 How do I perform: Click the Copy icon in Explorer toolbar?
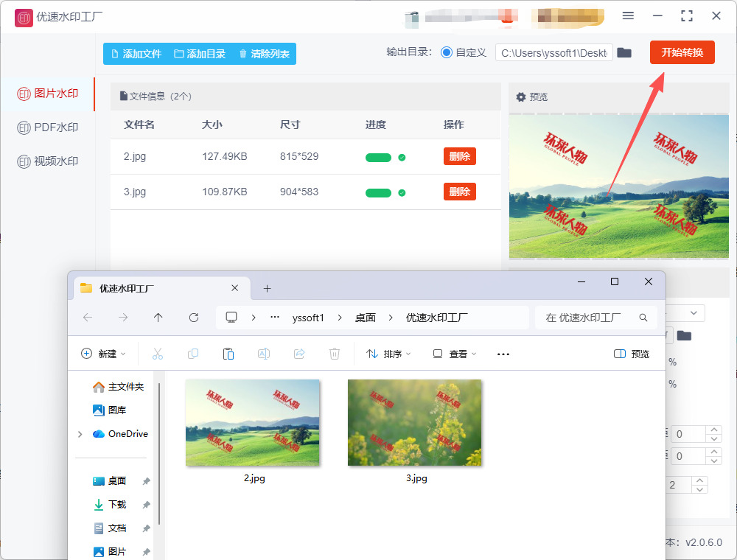tap(192, 354)
